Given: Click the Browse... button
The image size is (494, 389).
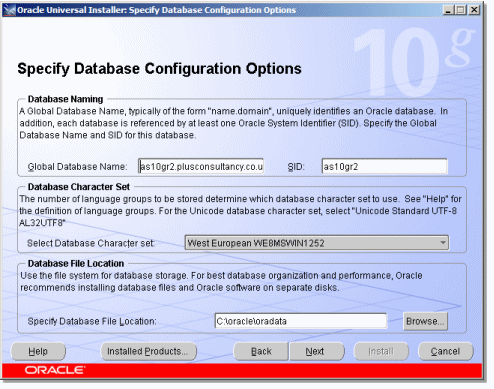Looking at the screenshot, I should point(425,321).
